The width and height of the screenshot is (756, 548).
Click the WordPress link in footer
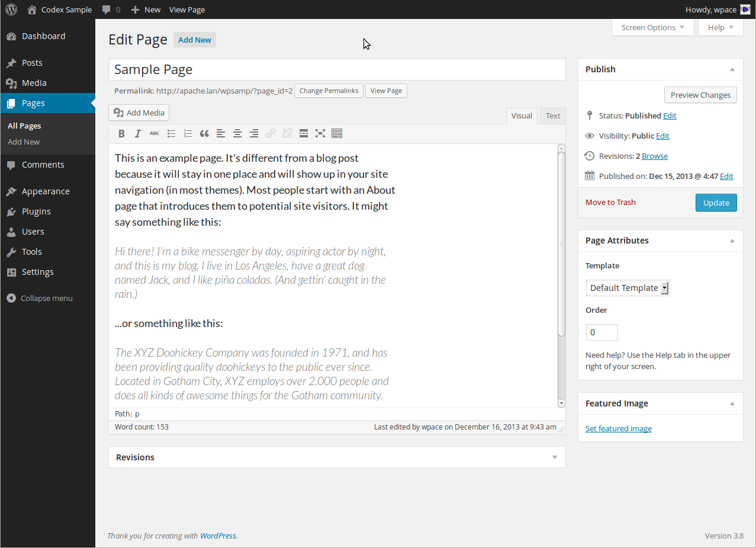218,536
